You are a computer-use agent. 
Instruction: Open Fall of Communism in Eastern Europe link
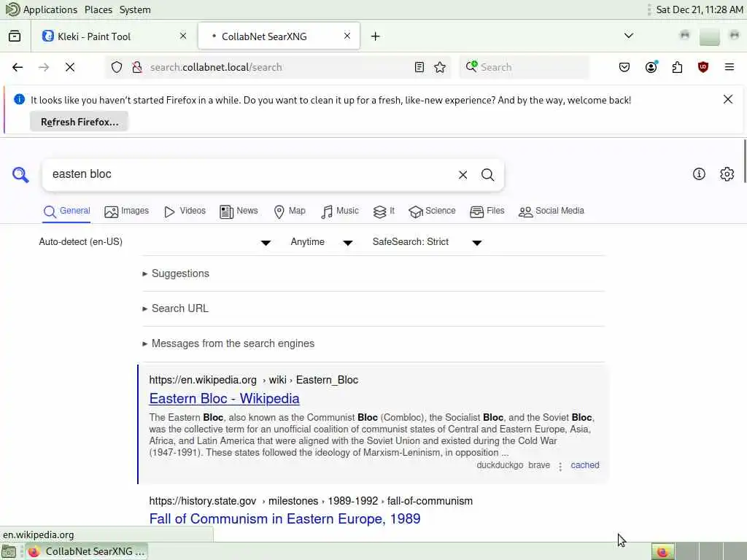pyautogui.click(x=285, y=518)
